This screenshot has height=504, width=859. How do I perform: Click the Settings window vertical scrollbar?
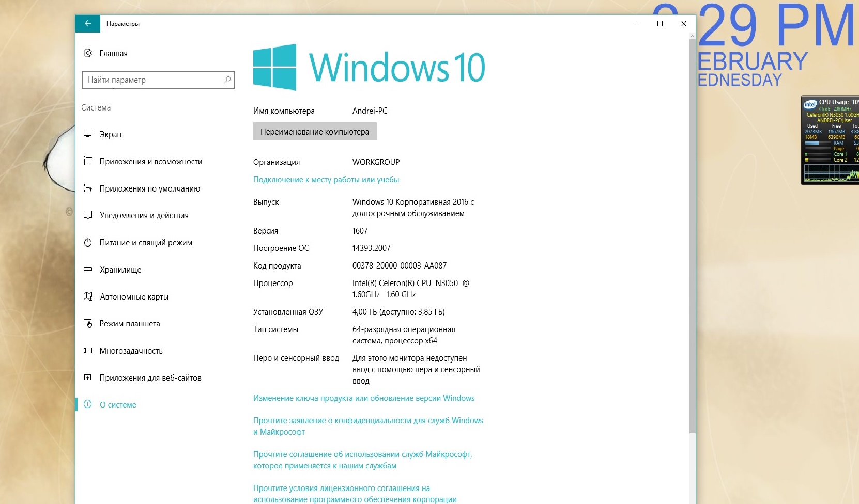(x=693, y=237)
